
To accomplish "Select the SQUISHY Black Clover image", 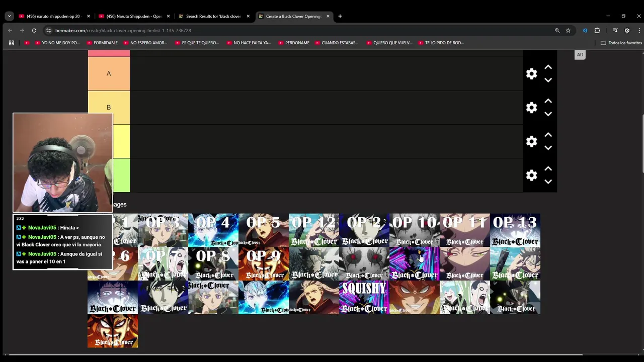I will tap(364, 297).
